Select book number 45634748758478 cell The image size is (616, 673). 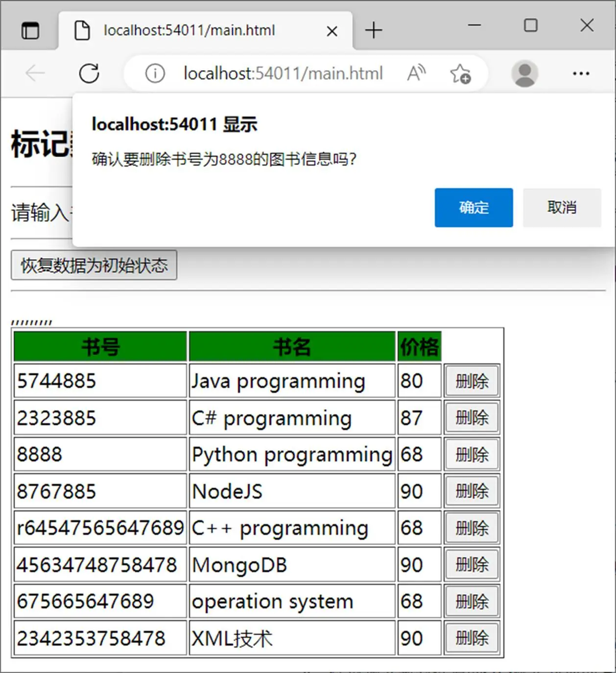click(100, 564)
